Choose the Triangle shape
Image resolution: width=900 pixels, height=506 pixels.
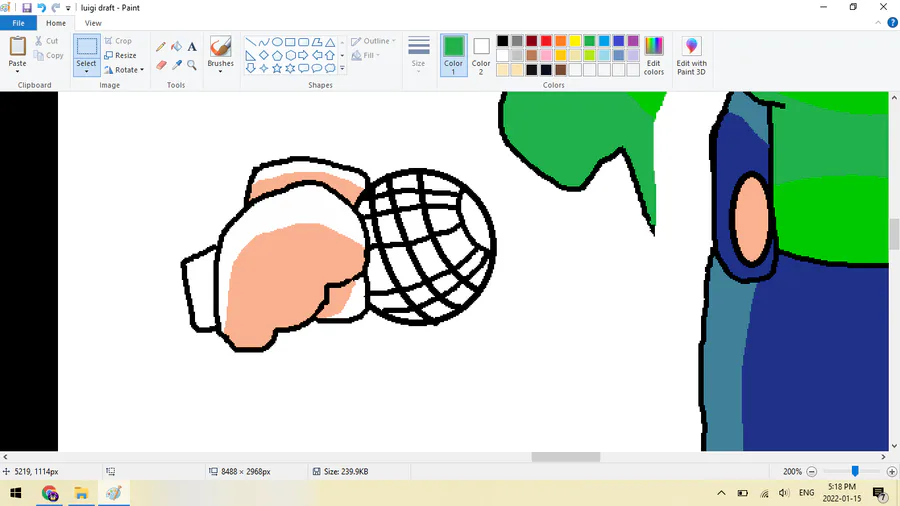(x=329, y=42)
